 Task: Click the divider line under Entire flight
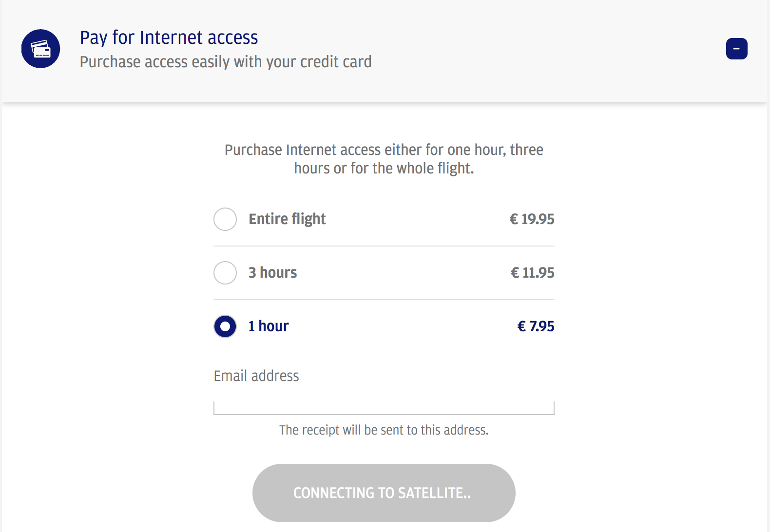pos(384,246)
